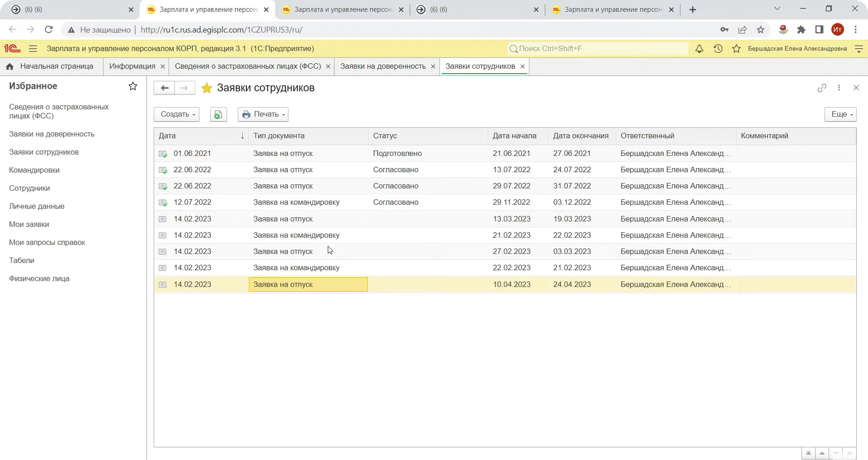Go back with left arrow button
868x460 pixels.
point(165,88)
